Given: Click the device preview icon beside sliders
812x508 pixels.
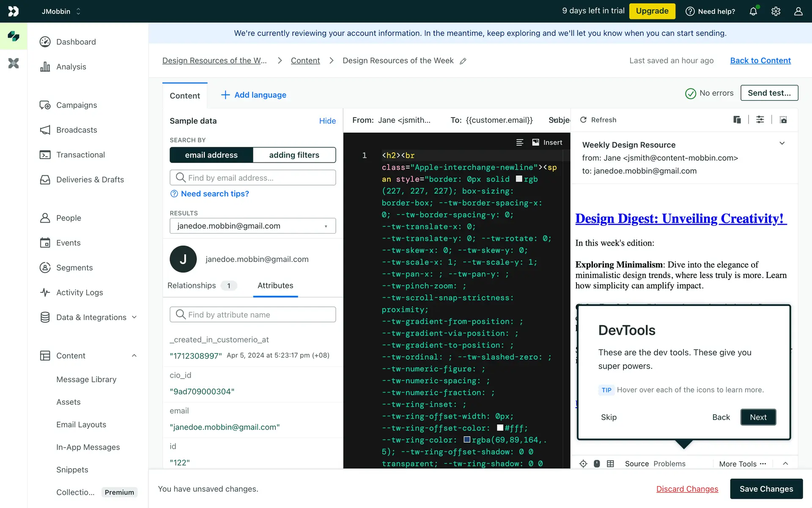Looking at the screenshot, I should point(737,120).
